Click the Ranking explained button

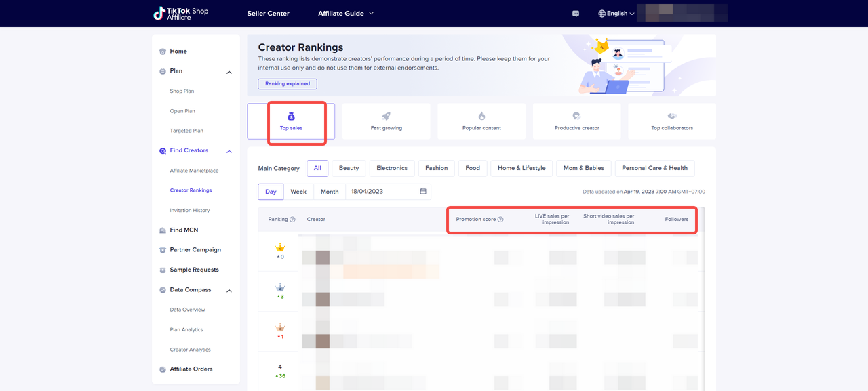[287, 84]
